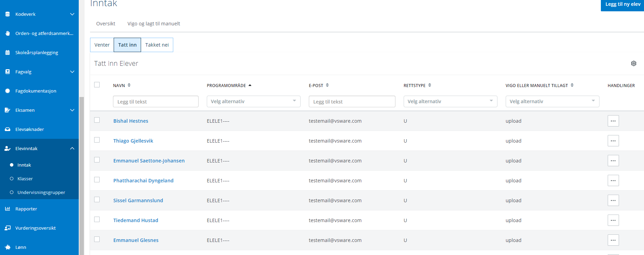
Task: Check the box for Emmanuel Glesnes
Action: 97,239
